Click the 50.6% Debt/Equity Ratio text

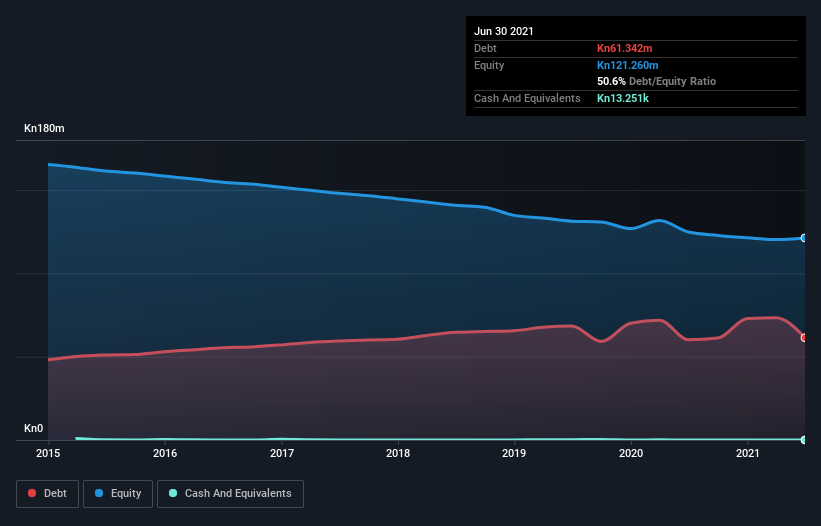click(657, 81)
